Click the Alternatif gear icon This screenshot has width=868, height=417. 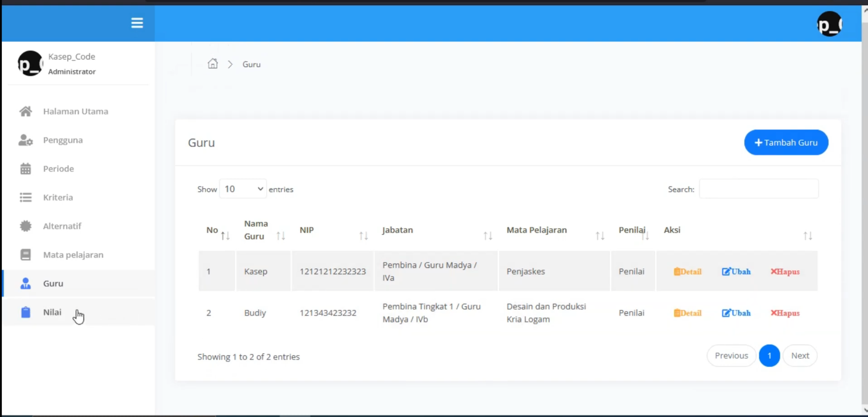(x=25, y=226)
